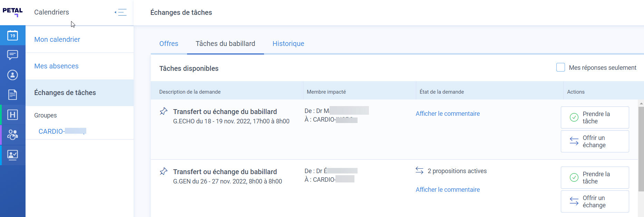The image size is (644, 217).
Task: Open the CARDIO group link
Action: [62, 131]
